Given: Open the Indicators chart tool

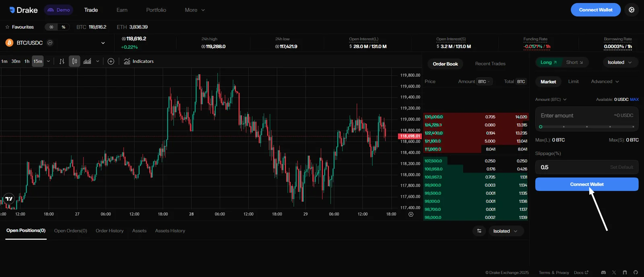Looking at the screenshot, I should pos(139,61).
